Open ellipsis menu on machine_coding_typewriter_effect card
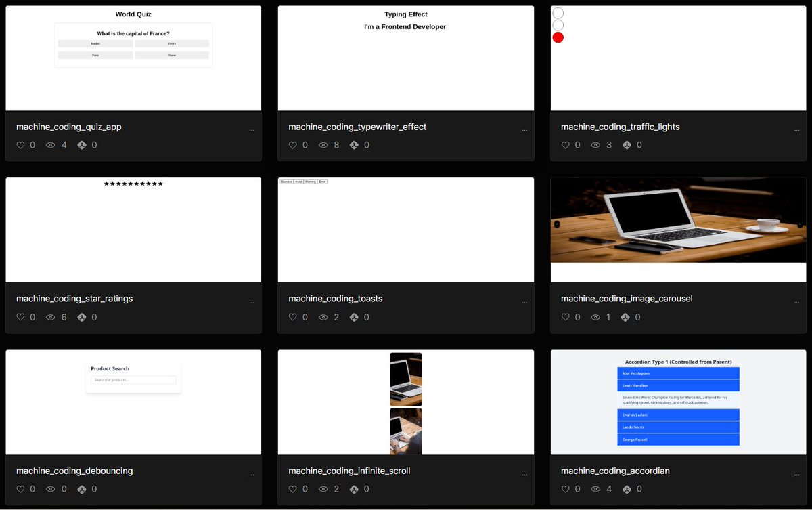Viewport: 812px width, 510px height. coord(524,130)
